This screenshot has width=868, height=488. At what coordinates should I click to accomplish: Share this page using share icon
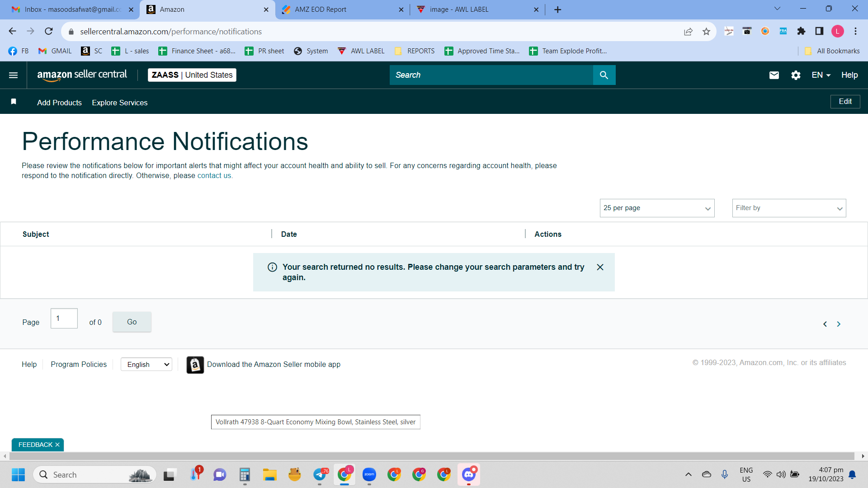point(688,31)
